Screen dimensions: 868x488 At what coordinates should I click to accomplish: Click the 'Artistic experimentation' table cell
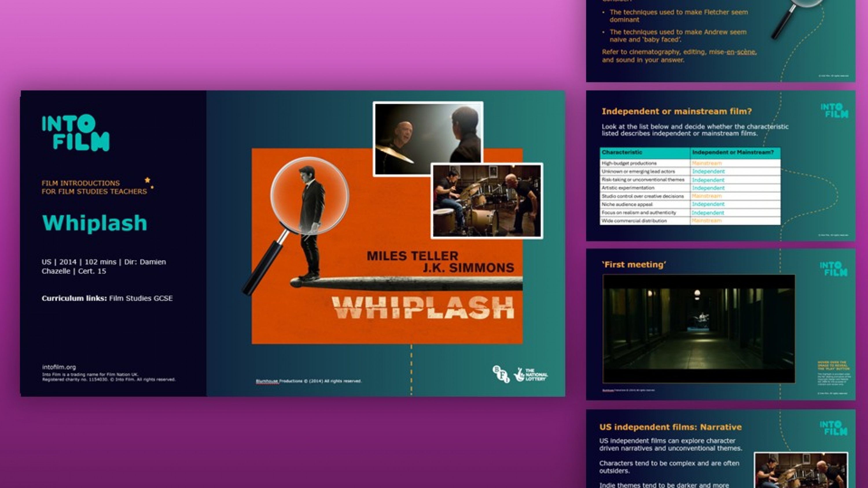pyautogui.click(x=645, y=188)
